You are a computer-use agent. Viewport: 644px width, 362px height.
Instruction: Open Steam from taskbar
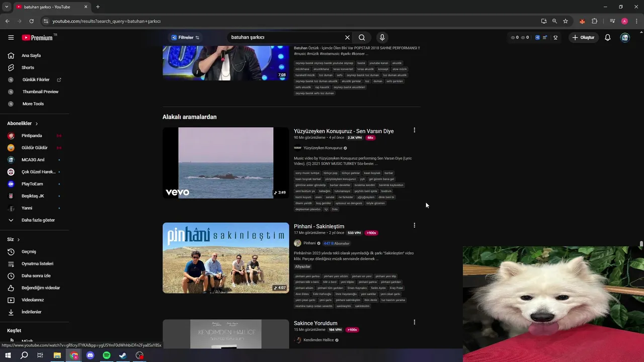pos(123,355)
